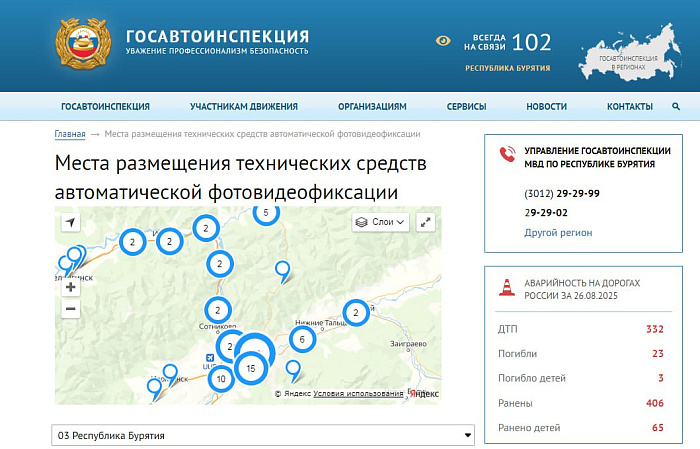Click the cluster marker labeled 15
The width and height of the screenshot is (700, 449).
(251, 368)
